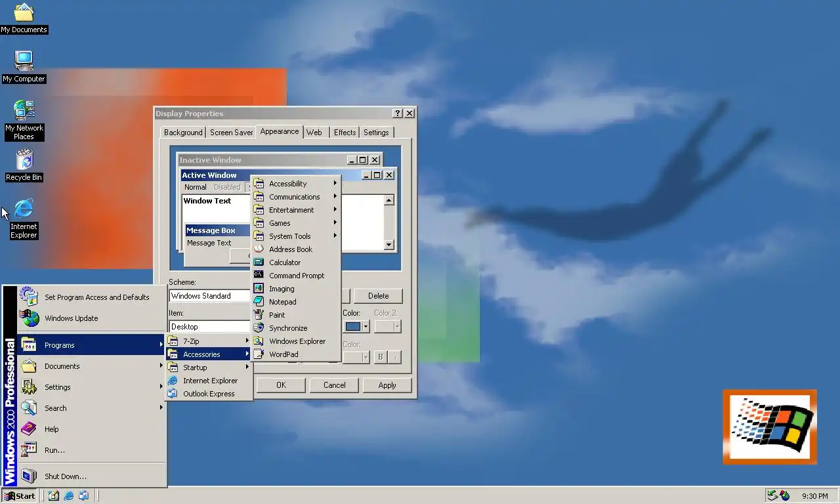Image resolution: width=840 pixels, height=504 pixels.
Task: Launch Outlook Express from Programs menu
Action: [209, 394]
